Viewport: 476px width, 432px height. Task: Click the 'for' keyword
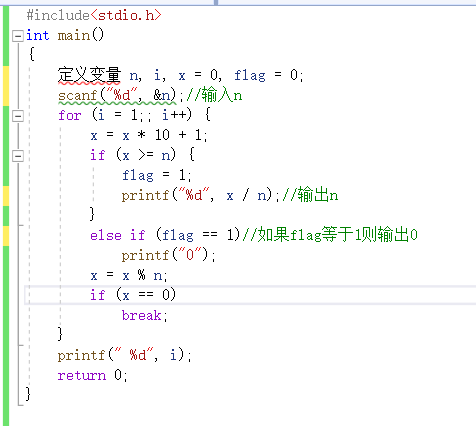(70, 115)
